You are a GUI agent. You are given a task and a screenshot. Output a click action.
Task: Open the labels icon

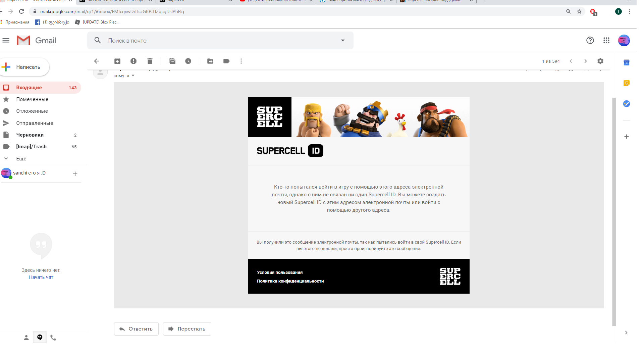[x=226, y=61]
